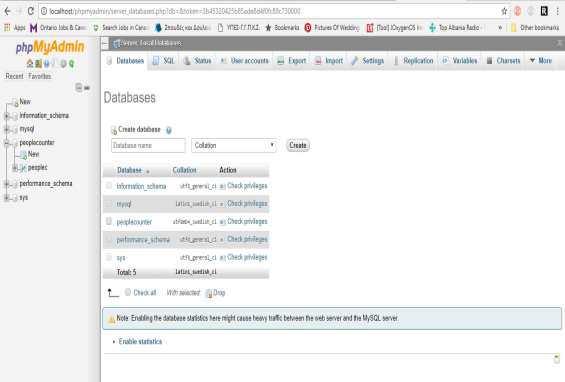Expand information_schema in navigation tree
The image size is (565, 382).
click(x=6, y=116)
